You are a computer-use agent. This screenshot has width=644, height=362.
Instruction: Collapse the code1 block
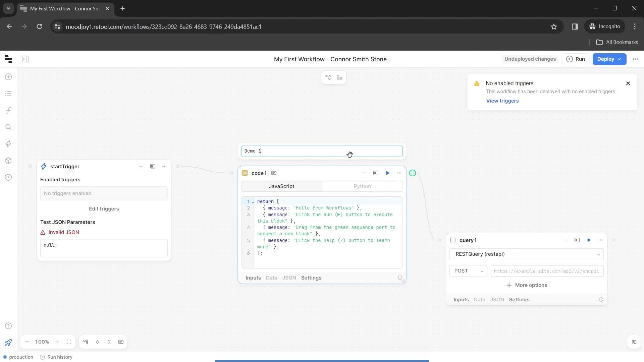coord(364,173)
